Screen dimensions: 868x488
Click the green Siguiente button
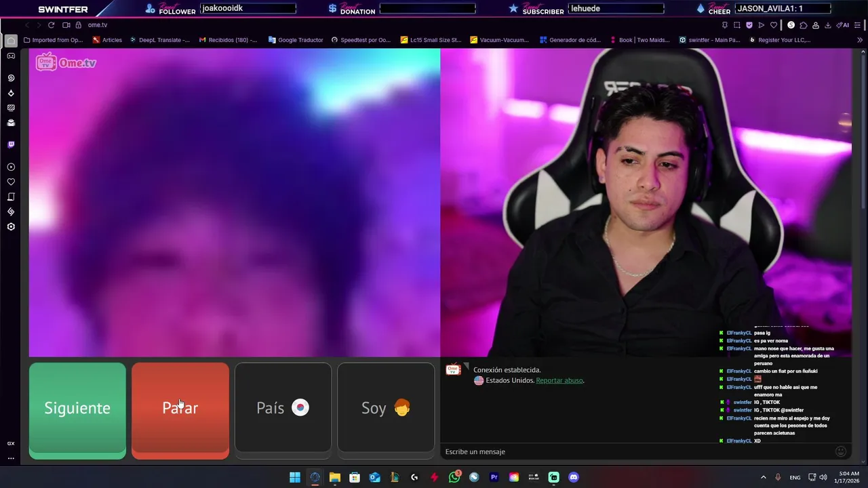pyautogui.click(x=77, y=411)
